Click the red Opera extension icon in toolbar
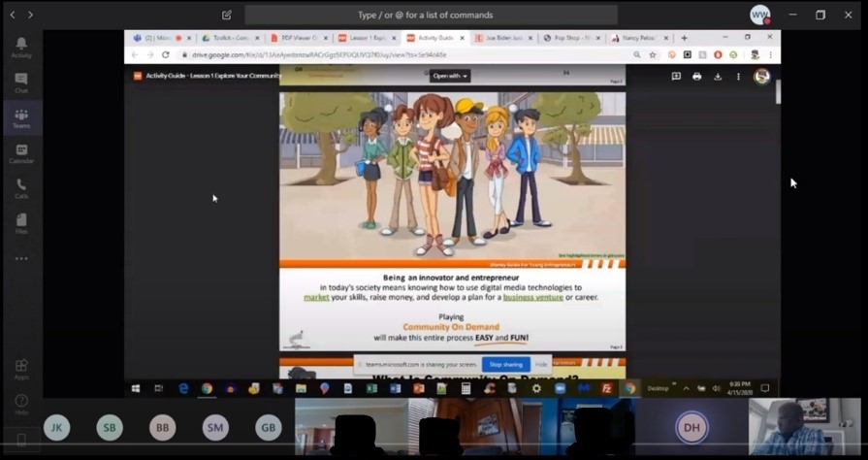Screen dimensions: 868x460 point(718,55)
